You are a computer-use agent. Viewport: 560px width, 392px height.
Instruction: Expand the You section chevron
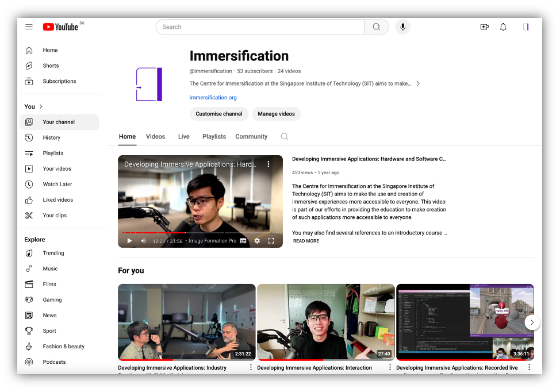tap(41, 106)
